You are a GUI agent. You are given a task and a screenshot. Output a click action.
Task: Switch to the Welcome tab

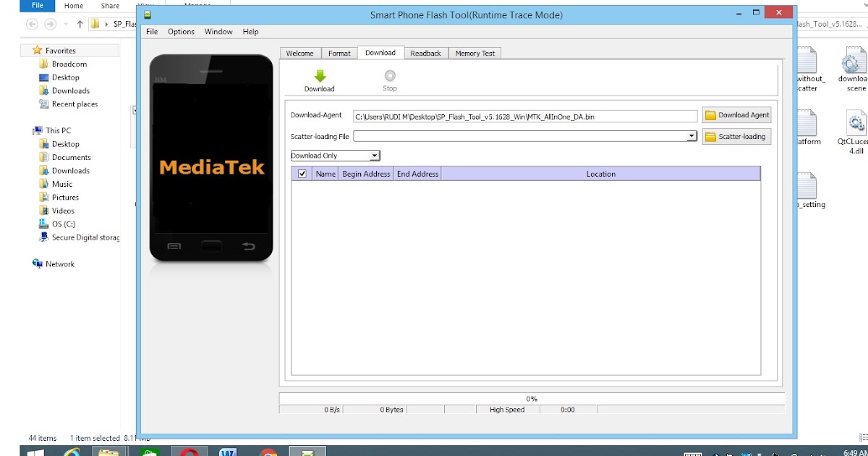[x=300, y=54]
